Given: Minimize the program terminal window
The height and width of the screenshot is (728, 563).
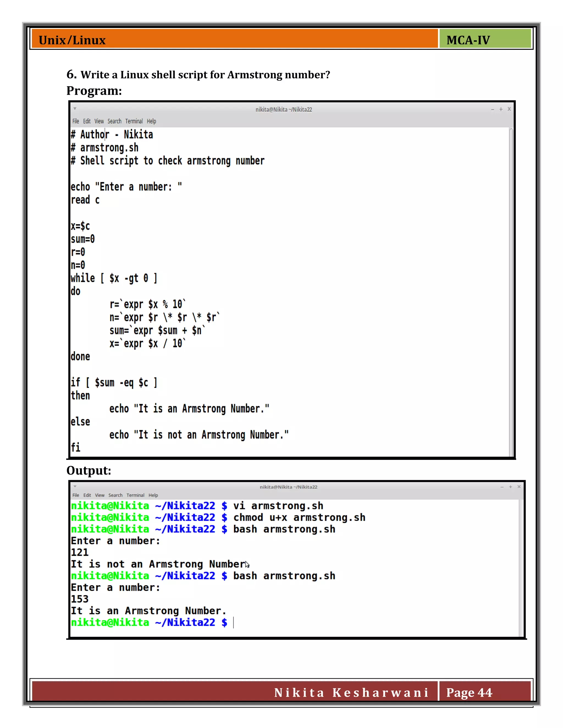Looking at the screenshot, I should point(493,109).
